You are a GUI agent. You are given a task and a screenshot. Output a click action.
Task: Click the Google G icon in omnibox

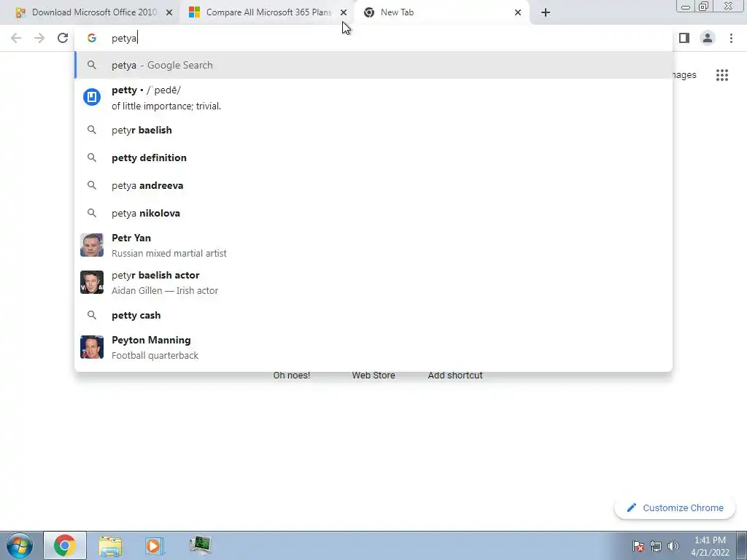click(91, 38)
